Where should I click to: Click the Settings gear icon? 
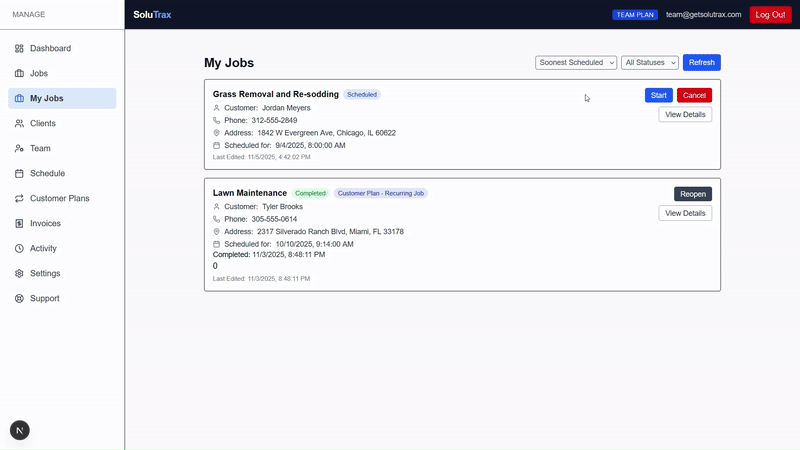[x=19, y=273]
